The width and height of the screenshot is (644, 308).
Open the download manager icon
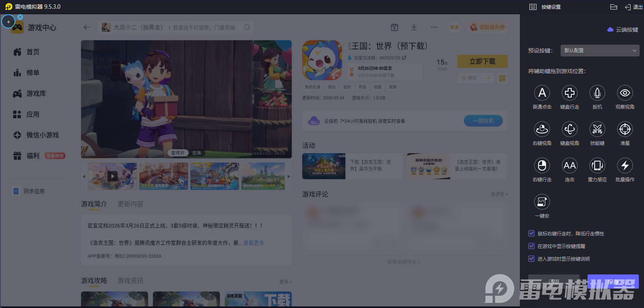(x=414, y=27)
